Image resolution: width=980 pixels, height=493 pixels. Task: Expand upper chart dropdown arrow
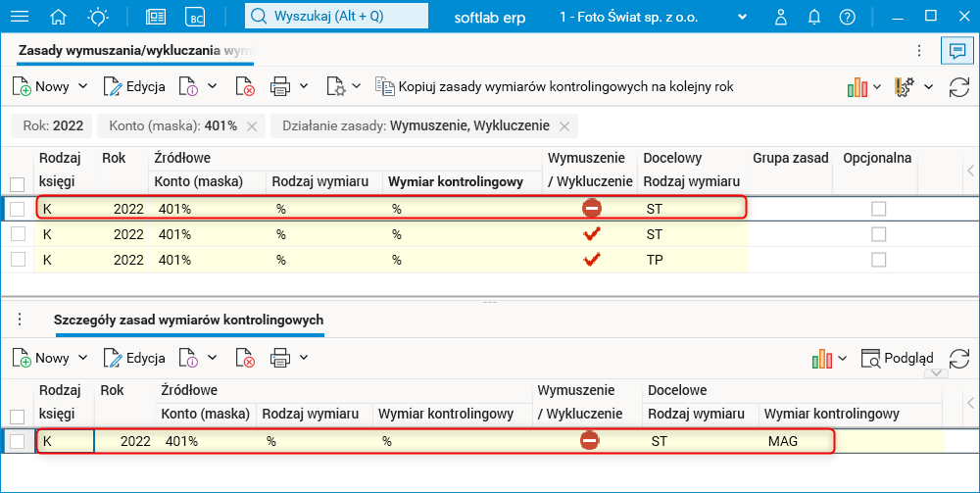pos(877,87)
